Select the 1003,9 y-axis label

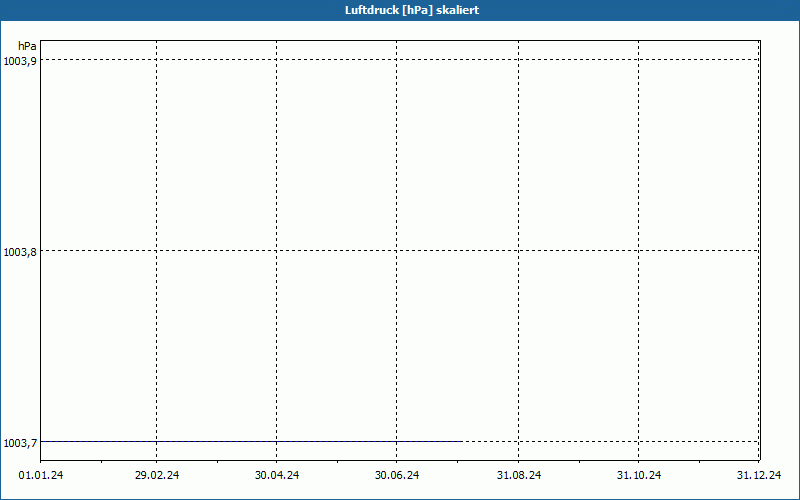point(21,61)
